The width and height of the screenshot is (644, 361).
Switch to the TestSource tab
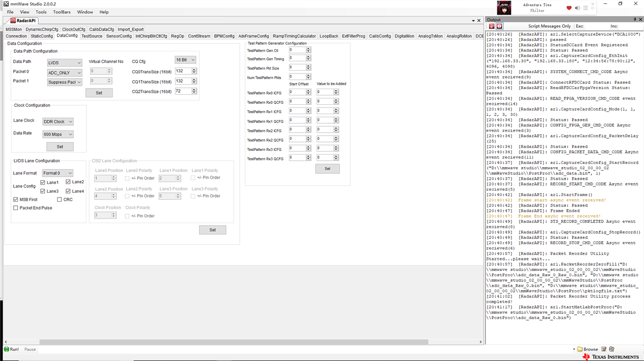point(92,36)
